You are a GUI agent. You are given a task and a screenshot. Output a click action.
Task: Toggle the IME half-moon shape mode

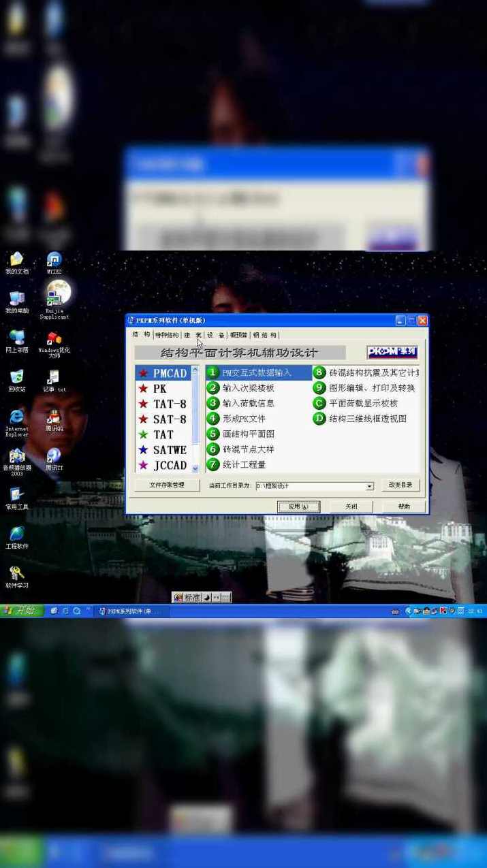[207, 597]
